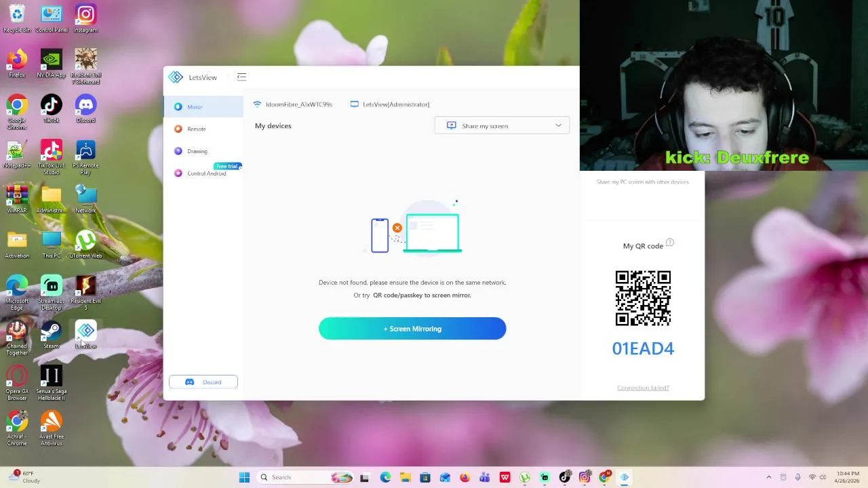Viewport: 868px width, 488px height.
Task: Click the Free trial badge
Action: click(228, 166)
